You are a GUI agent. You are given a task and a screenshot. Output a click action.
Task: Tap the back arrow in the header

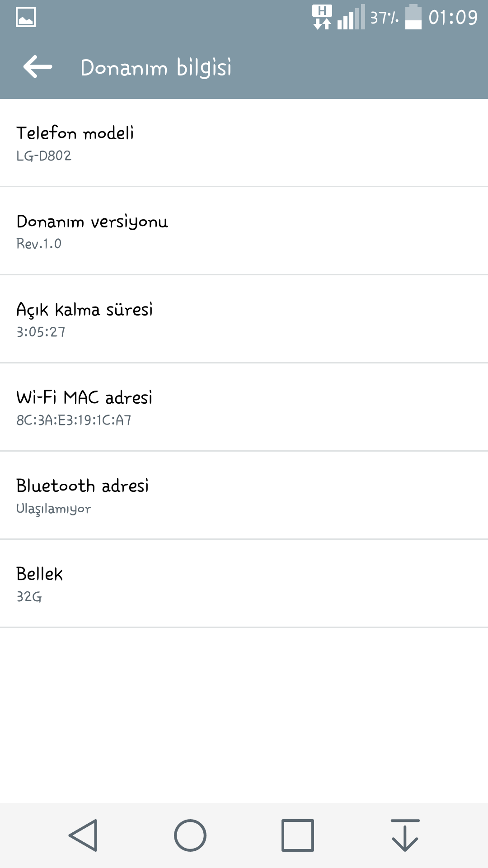tap(38, 67)
